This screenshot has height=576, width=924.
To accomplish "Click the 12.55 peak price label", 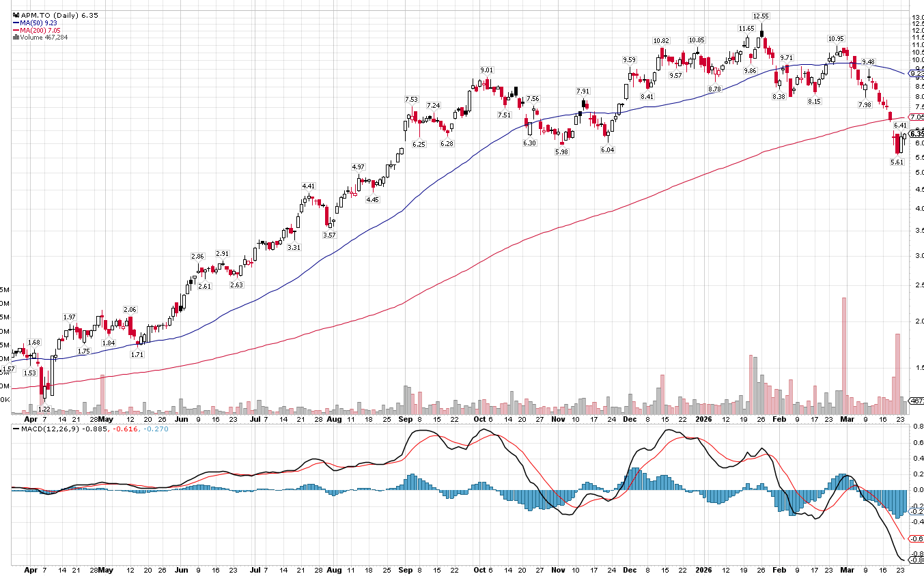I will pos(761,16).
